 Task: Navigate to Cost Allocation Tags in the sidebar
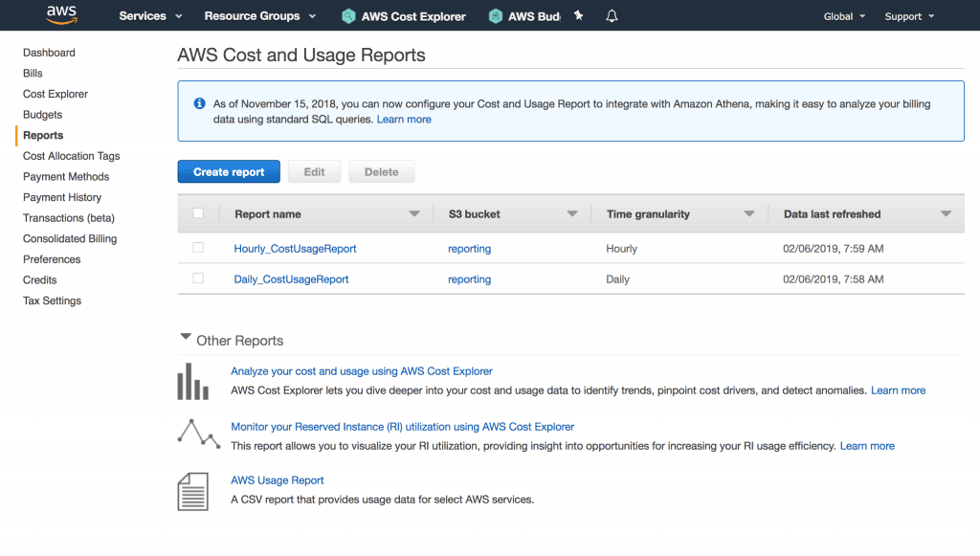[x=71, y=155]
